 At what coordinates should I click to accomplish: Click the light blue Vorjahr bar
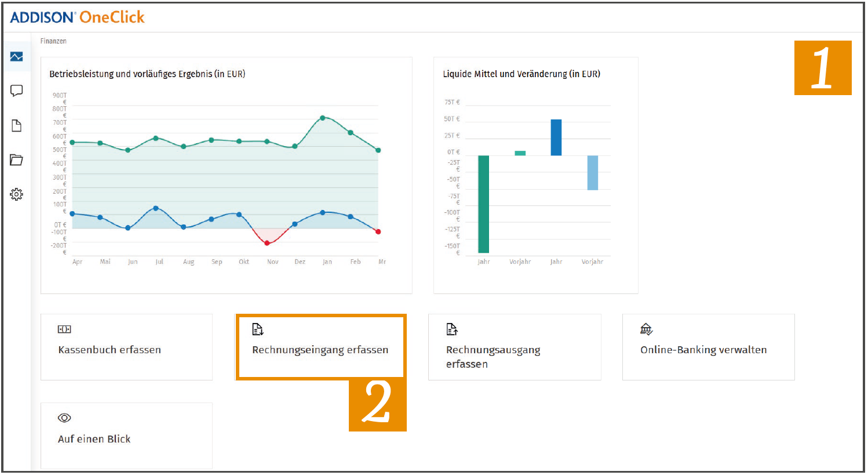[593, 173]
